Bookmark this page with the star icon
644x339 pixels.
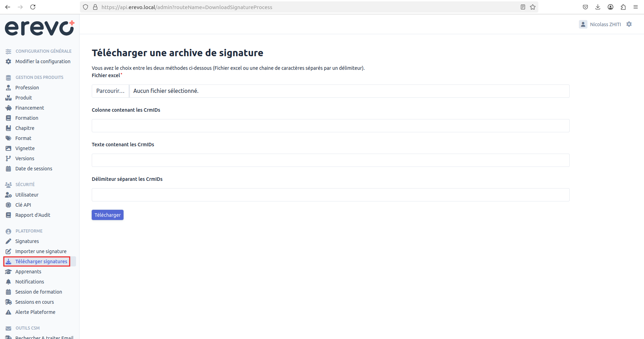coord(533,7)
